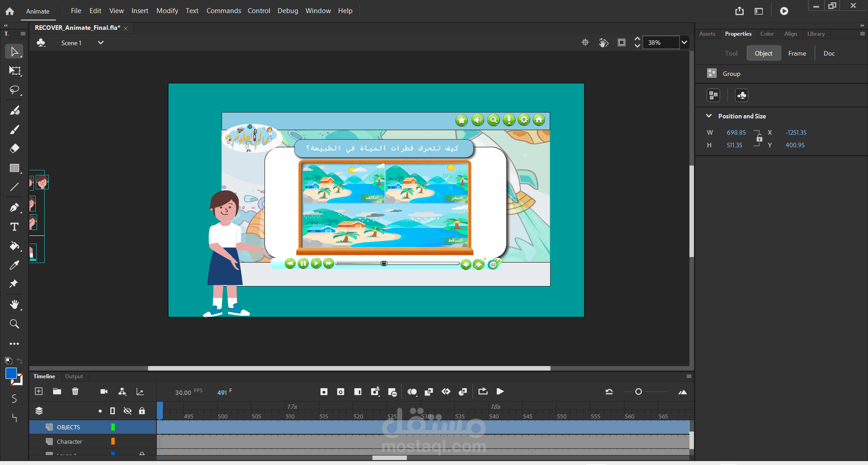Switch to the Output tab

(x=74, y=376)
